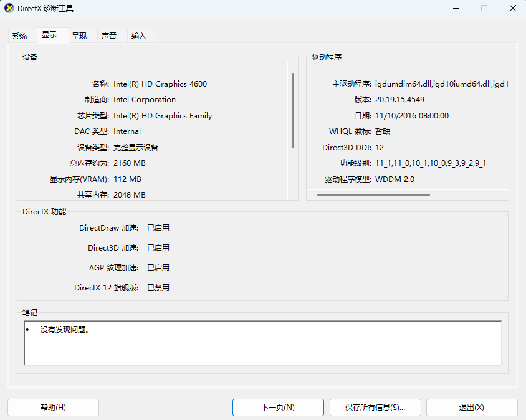Image resolution: width=526 pixels, height=420 pixels.
Task: Click the DAC type value Internal
Action: pos(127,131)
